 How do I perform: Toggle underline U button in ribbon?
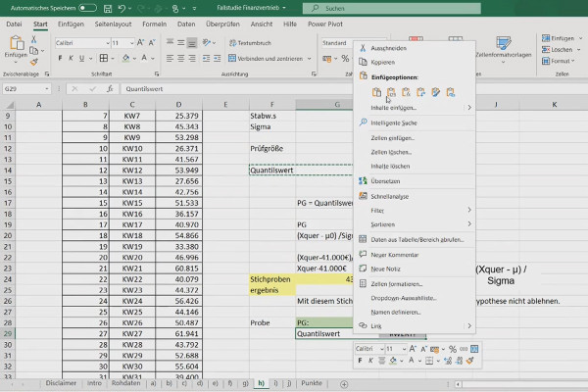[81, 58]
